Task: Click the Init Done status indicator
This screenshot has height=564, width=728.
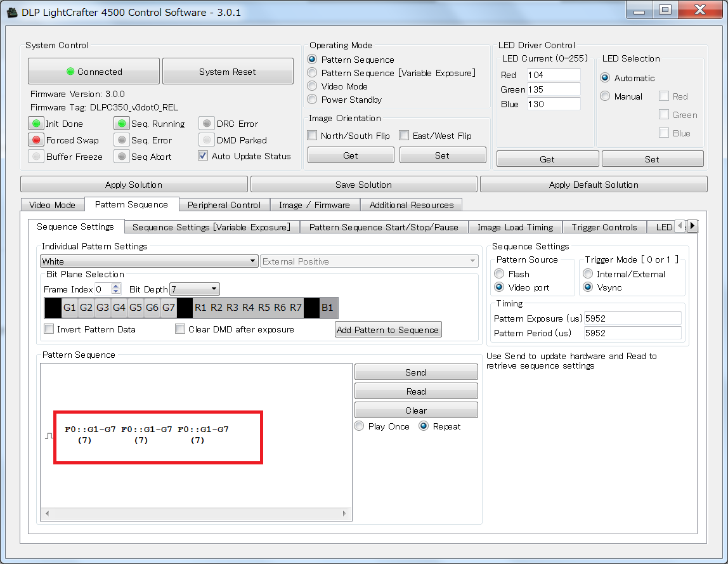Action: click(36, 124)
